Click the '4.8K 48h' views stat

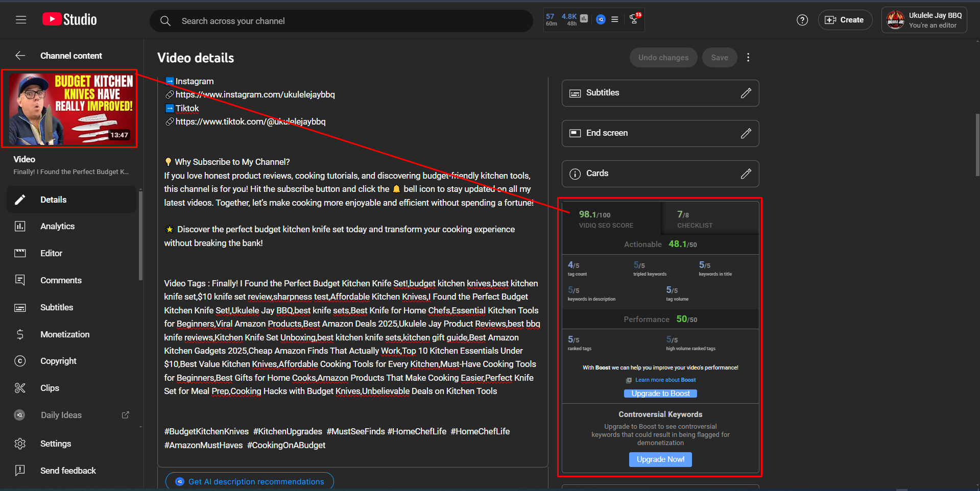[569, 19]
